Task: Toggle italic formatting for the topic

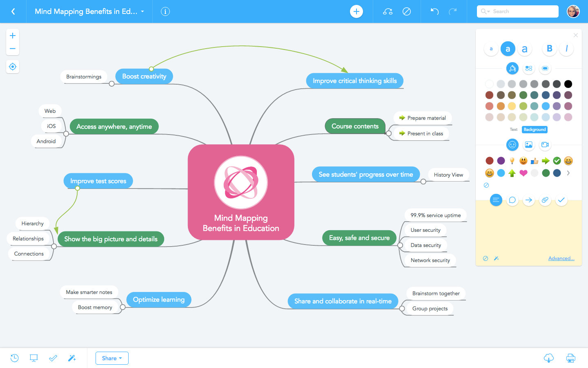Action: tap(566, 49)
